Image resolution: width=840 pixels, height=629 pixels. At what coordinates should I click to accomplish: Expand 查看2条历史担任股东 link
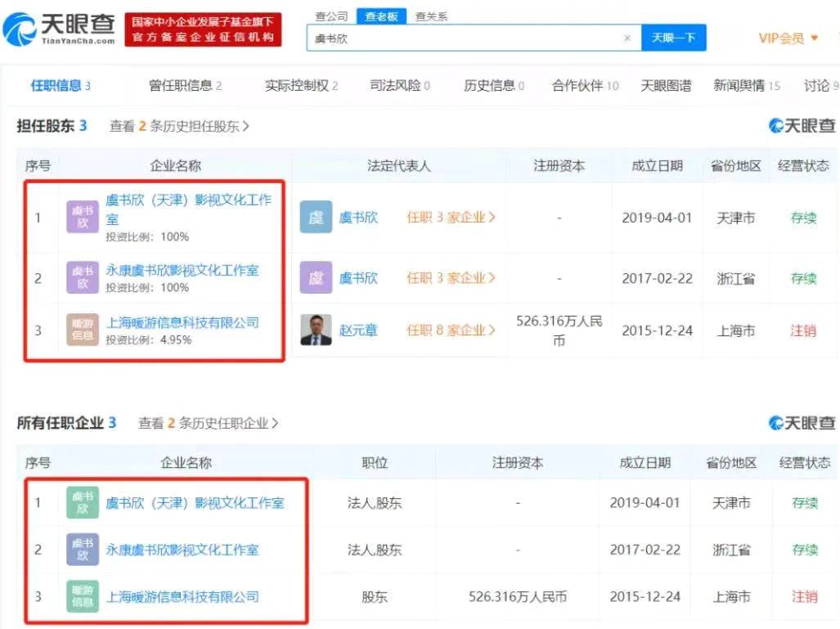pyautogui.click(x=179, y=127)
